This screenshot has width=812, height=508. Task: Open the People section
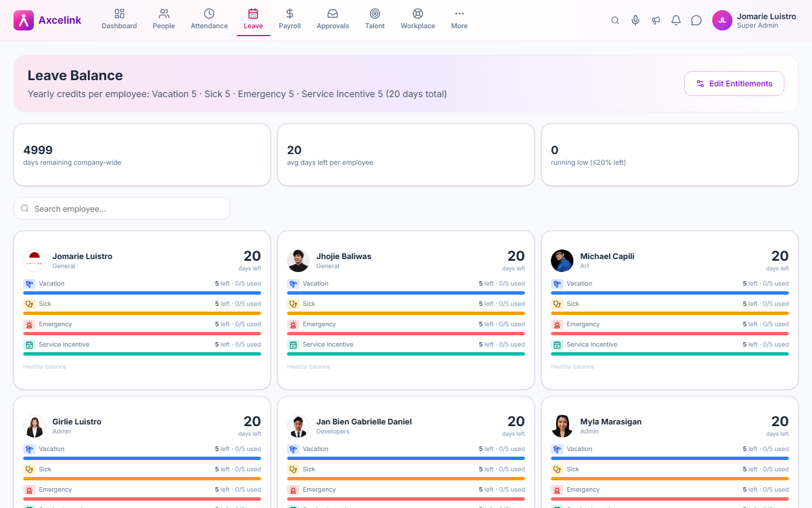pos(164,20)
